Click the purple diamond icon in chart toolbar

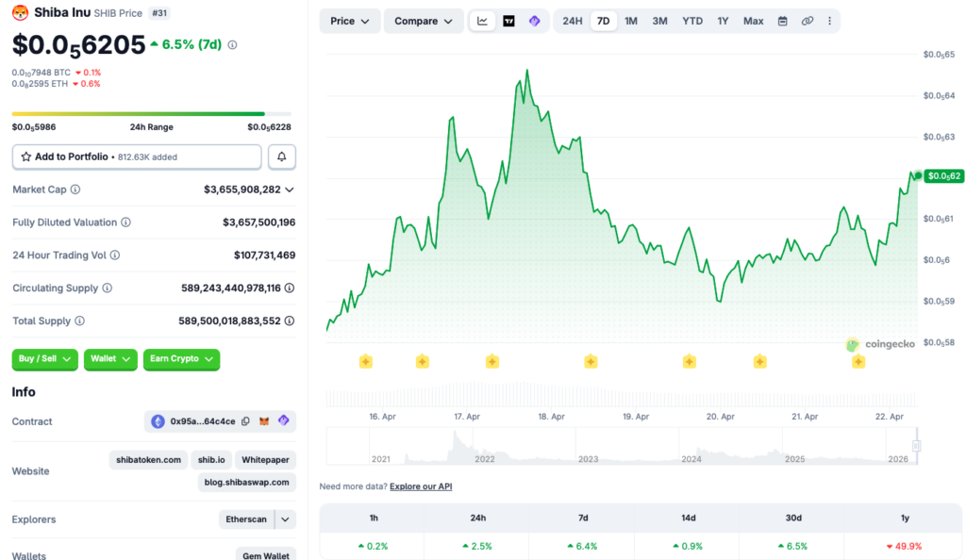(x=534, y=21)
